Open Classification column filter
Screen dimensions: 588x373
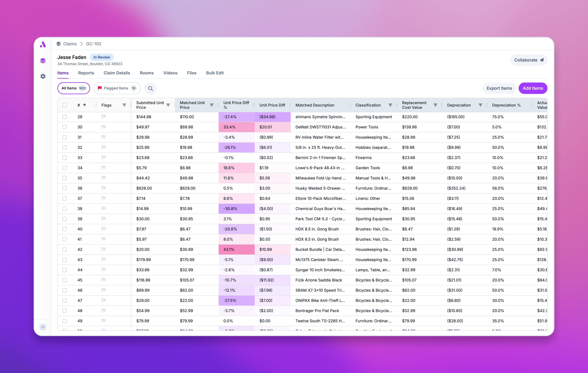390,105
